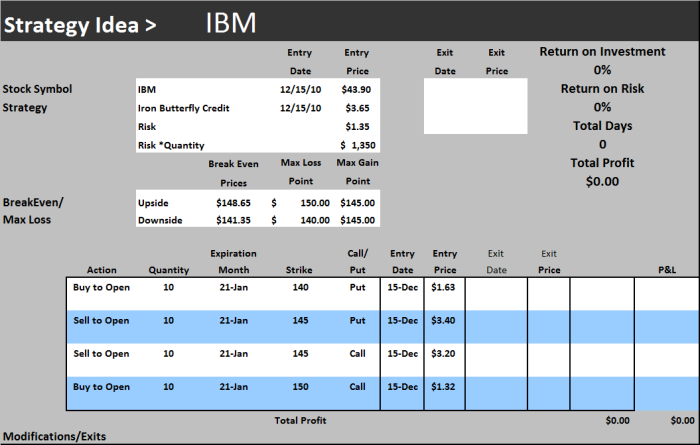
Task: Click the Quantity column header
Action: coord(169,270)
